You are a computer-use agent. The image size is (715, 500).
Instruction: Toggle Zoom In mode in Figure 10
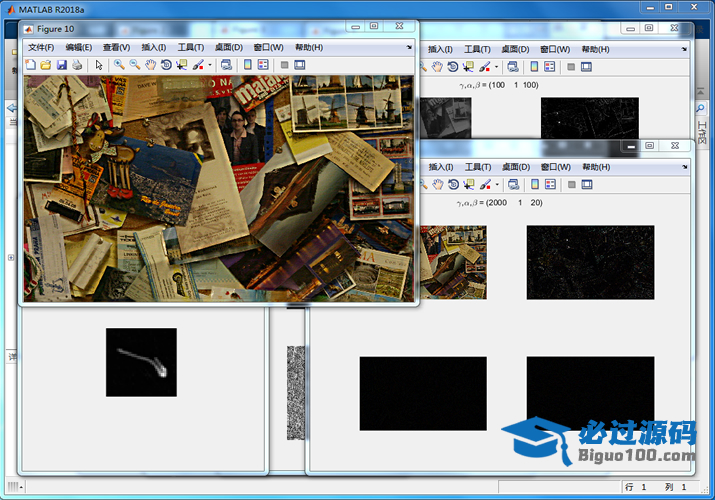point(118,65)
